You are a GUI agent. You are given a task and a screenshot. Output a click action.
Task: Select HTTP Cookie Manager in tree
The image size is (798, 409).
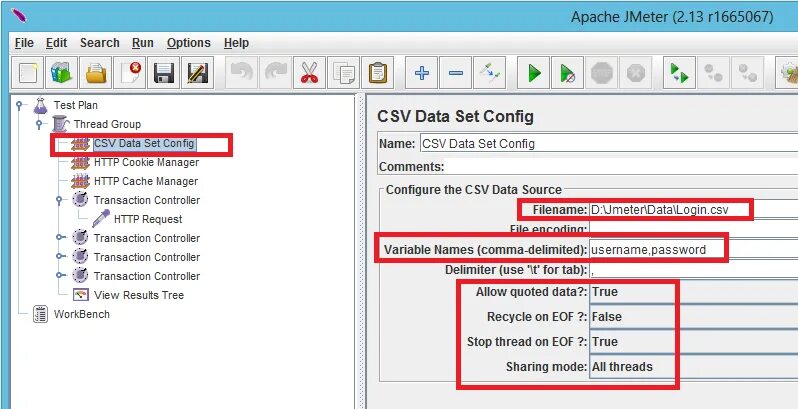coord(146,162)
